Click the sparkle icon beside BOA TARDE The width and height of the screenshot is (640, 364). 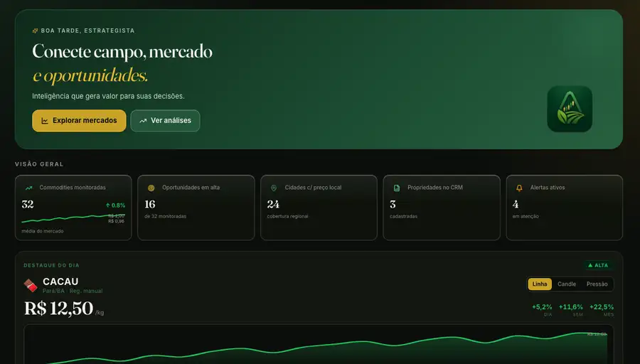click(35, 31)
